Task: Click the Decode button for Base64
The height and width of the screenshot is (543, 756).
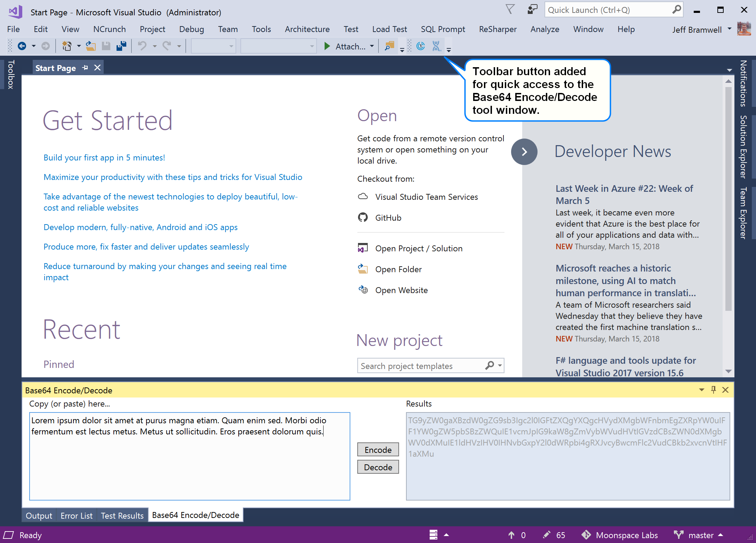Action: point(378,467)
